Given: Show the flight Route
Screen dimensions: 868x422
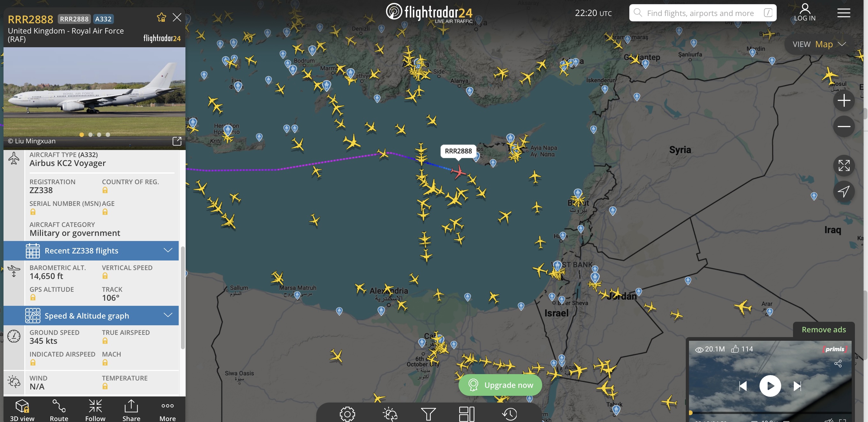Looking at the screenshot, I should point(59,410).
